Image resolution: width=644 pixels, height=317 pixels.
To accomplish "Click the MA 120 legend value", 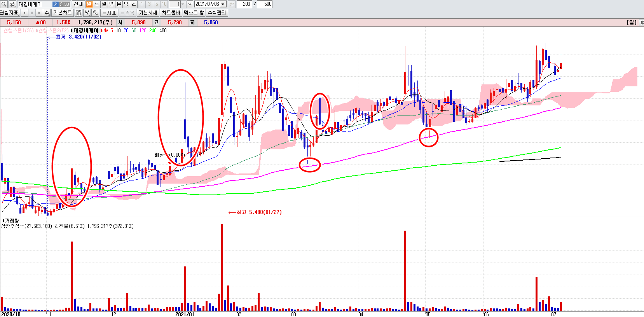I will coord(143,31).
